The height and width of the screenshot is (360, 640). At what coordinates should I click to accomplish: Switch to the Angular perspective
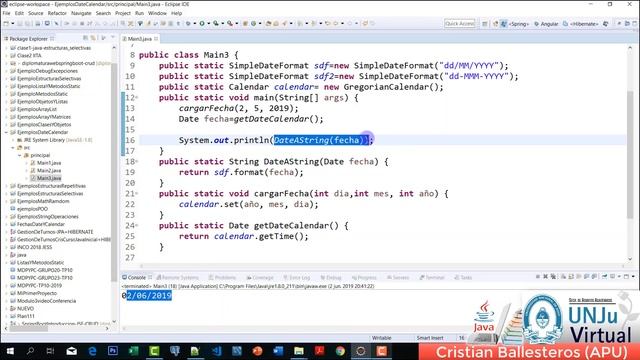pos(546,24)
